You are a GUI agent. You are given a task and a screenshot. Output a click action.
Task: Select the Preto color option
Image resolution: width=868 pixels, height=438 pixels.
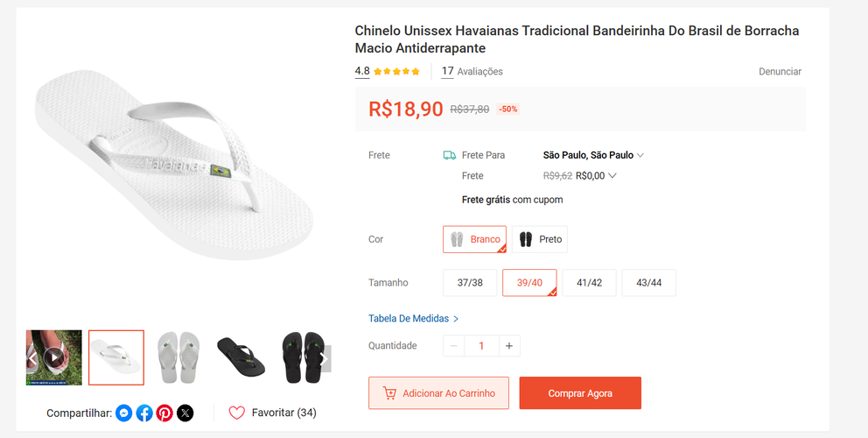click(x=540, y=239)
